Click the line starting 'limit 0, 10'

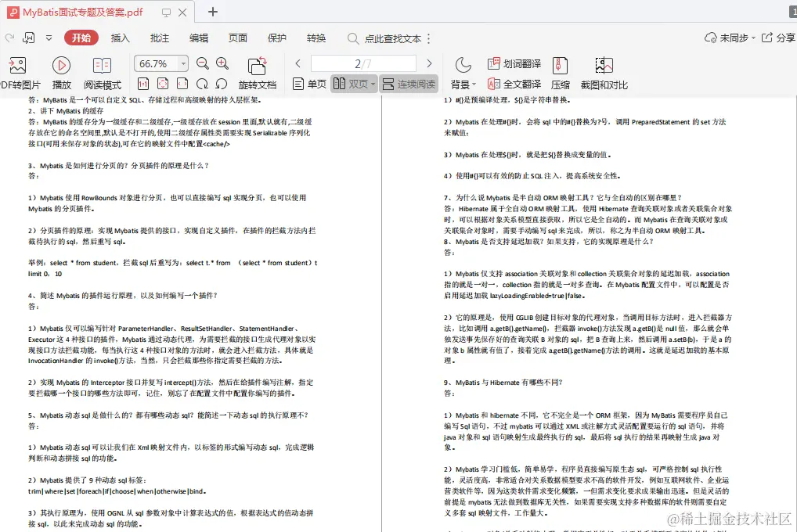pos(45,274)
